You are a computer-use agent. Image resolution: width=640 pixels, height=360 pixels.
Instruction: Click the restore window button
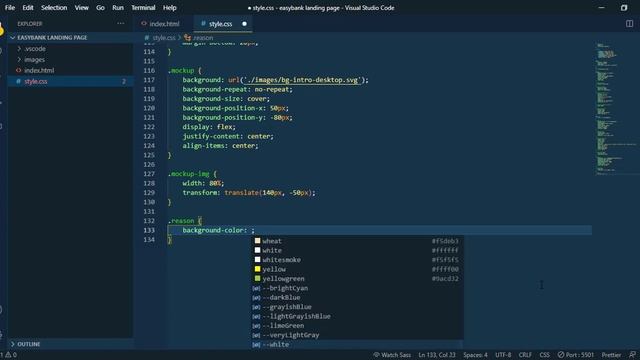pos(624,8)
